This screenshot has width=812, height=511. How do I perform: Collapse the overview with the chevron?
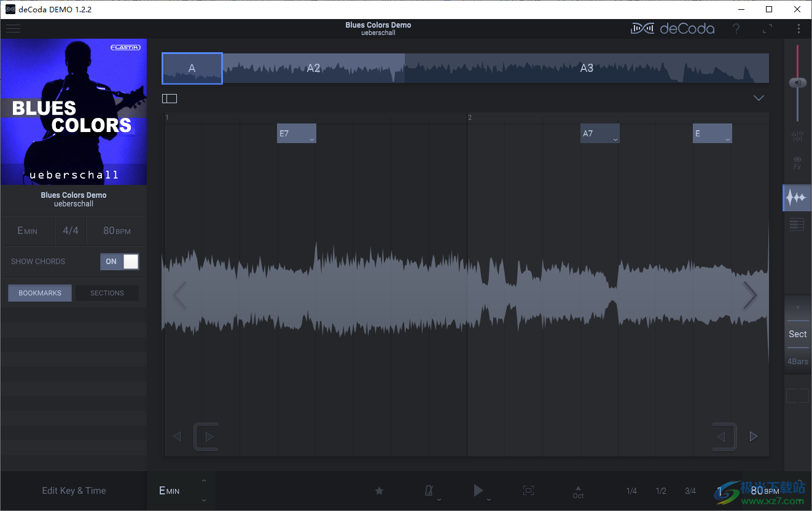(759, 98)
